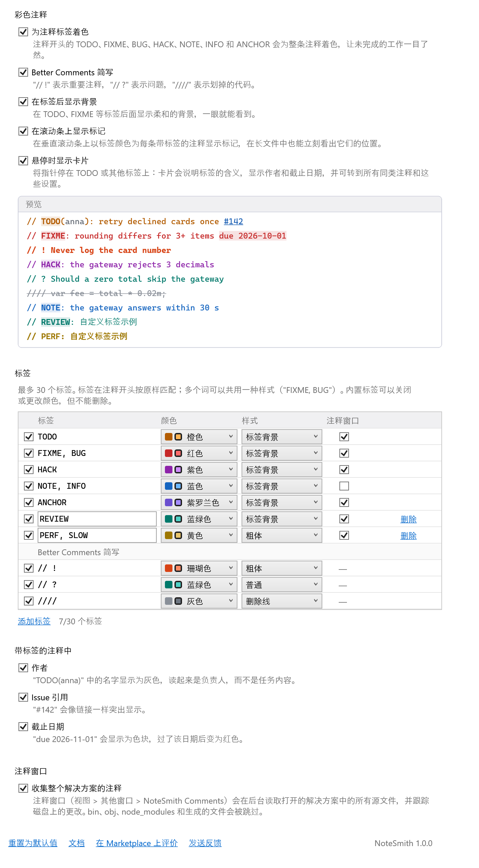Toggle the HACK tag enabled checkbox
The height and width of the screenshot is (868, 479).
click(29, 470)
